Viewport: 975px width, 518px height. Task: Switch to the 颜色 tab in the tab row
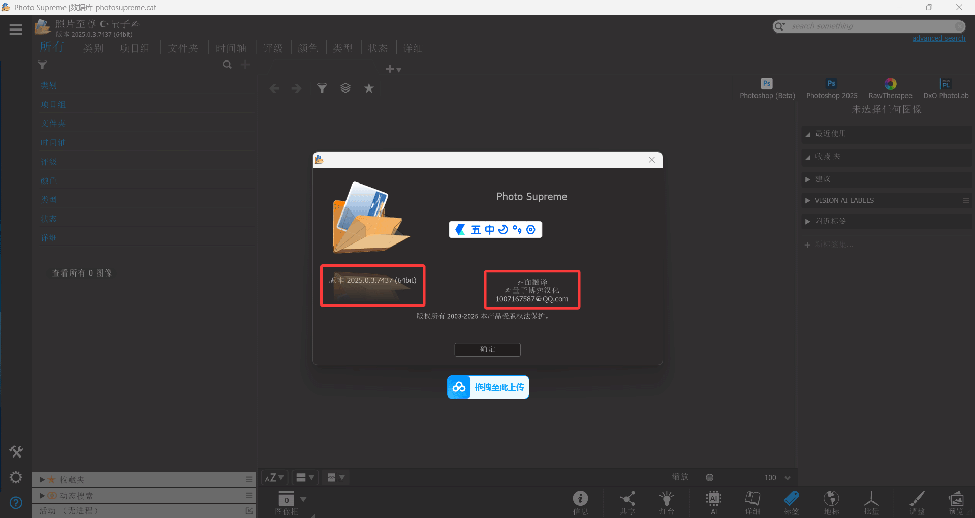308,48
